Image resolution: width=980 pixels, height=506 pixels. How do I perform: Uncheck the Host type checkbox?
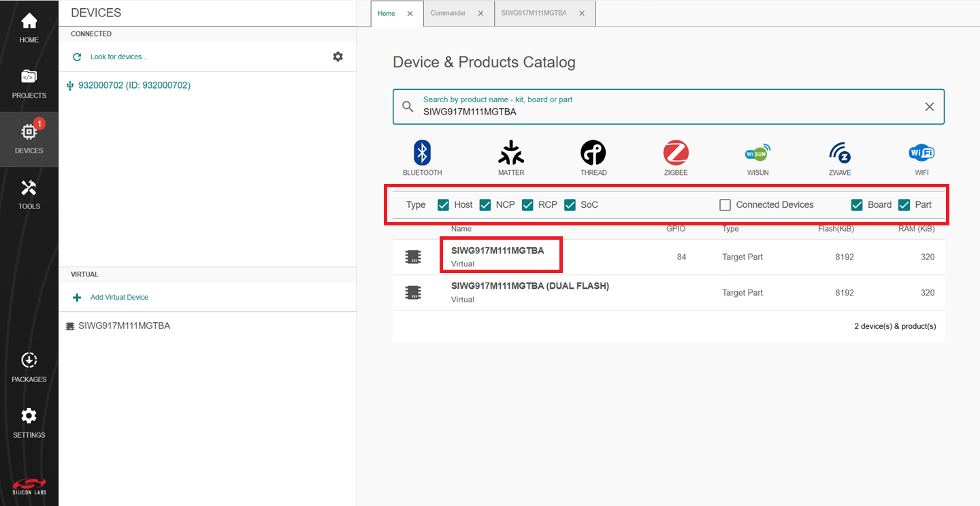pyautogui.click(x=443, y=205)
